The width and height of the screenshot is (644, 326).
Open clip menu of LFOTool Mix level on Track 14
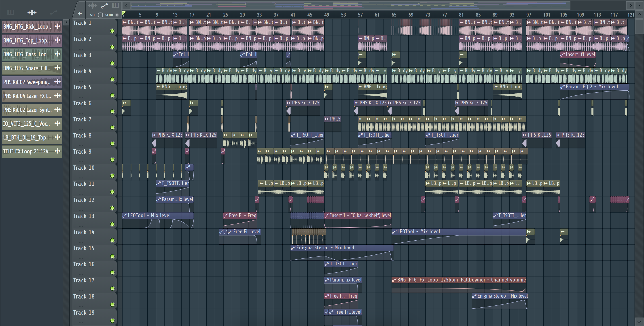click(394, 232)
